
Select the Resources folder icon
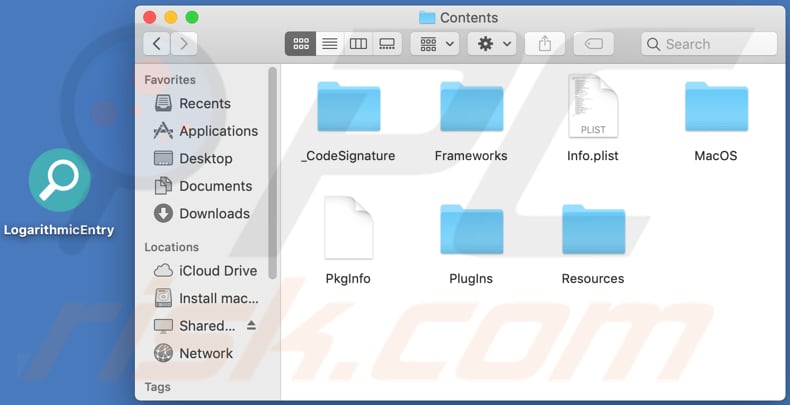pos(594,229)
